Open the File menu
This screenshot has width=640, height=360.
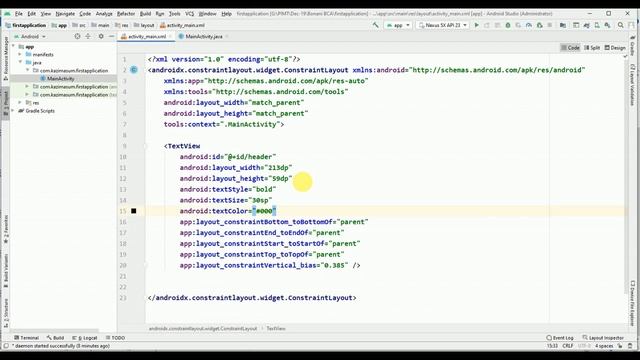click(19, 13)
